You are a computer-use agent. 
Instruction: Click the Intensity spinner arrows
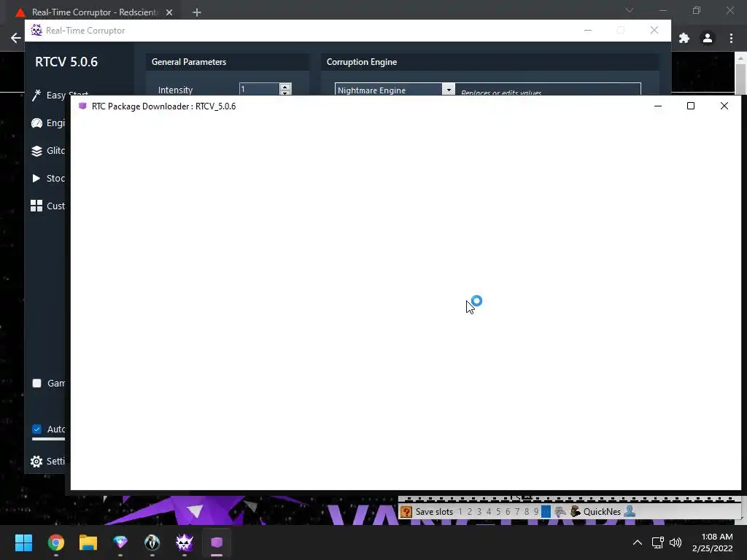(285, 89)
